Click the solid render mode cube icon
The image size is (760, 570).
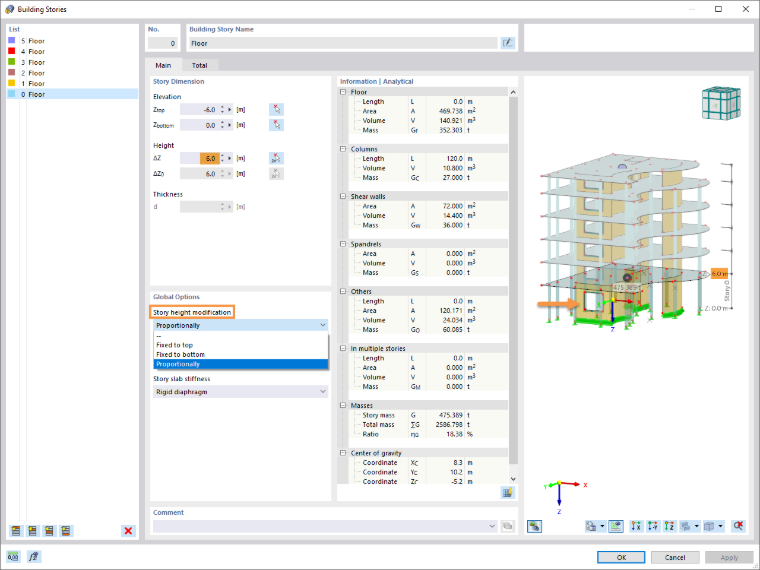tap(710, 526)
